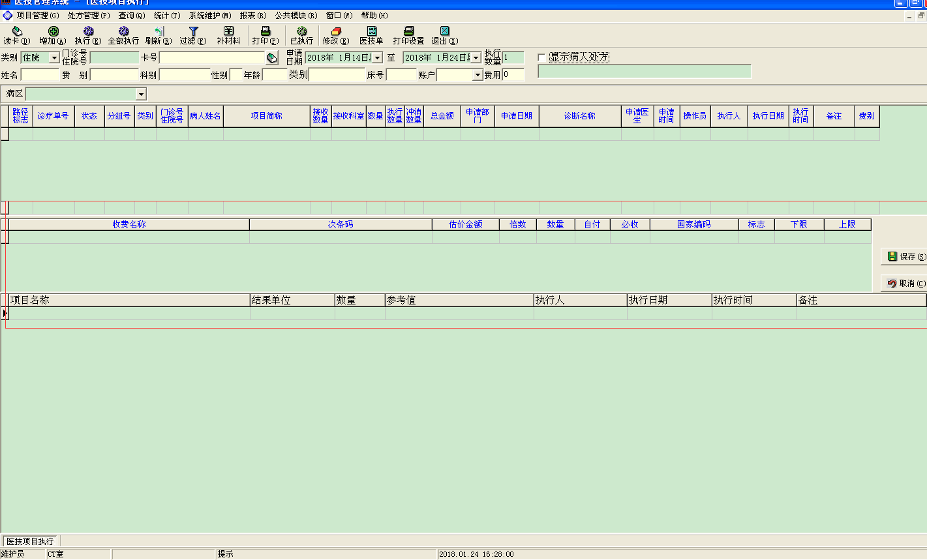Click the 打印 (print) toolbar icon
The height and width of the screenshot is (560, 927).
click(266, 31)
